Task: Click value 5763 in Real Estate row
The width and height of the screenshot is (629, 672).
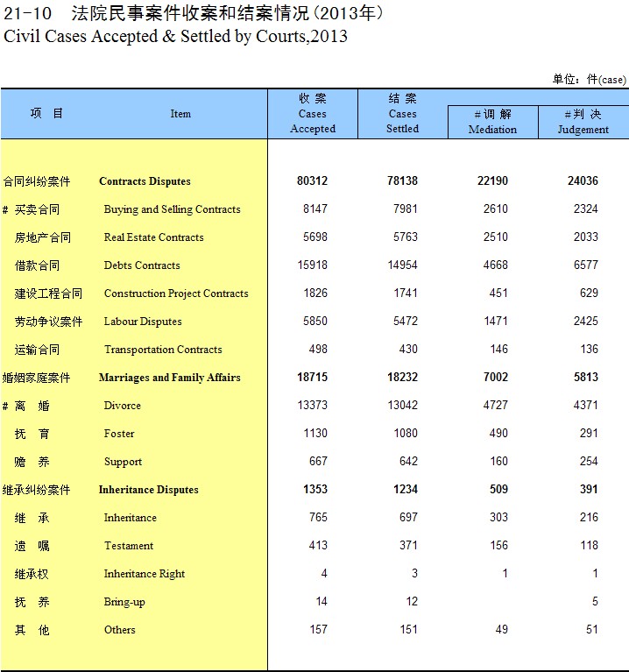Action: tap(406, 237)
